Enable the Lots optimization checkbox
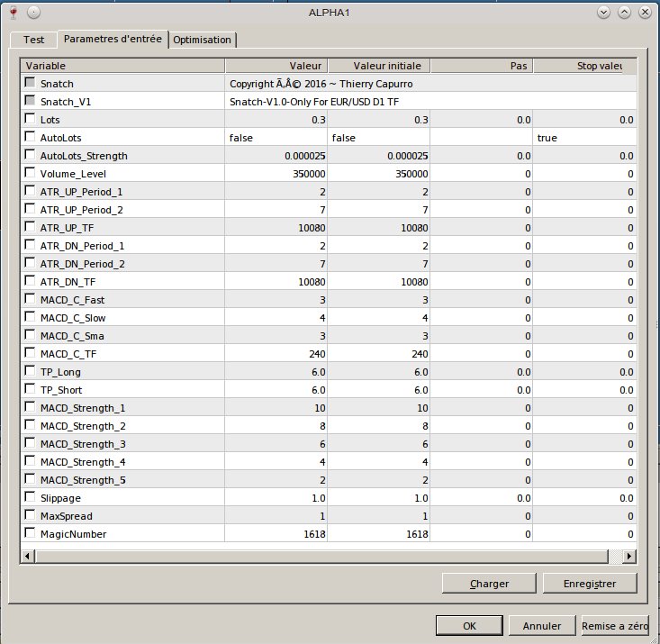The width and height of the screenshot is (660, 644). click(x=31, y=119)
